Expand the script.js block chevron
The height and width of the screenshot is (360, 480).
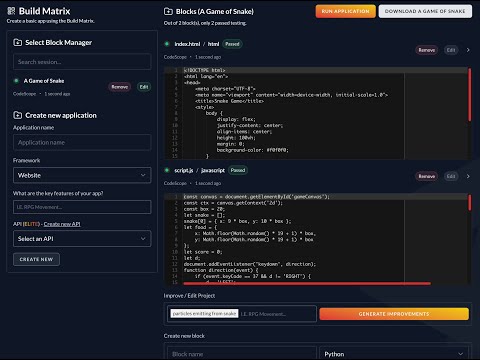(468, 176)
